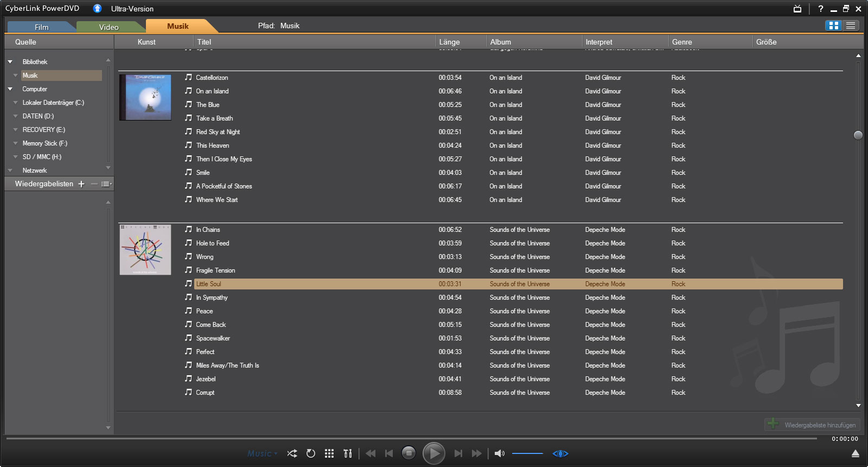Click the playback progress seek bar
This screenshot has height=467, width=868.
[x=411, y=438]
